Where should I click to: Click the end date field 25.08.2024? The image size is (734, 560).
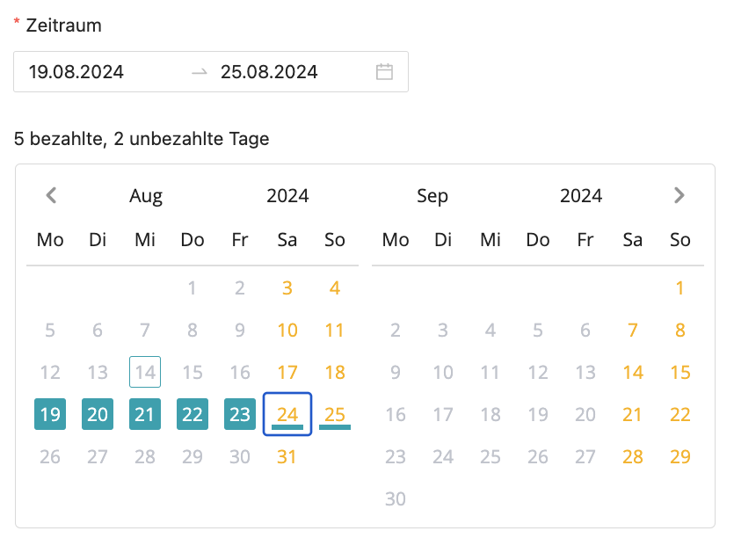point(269,72)
